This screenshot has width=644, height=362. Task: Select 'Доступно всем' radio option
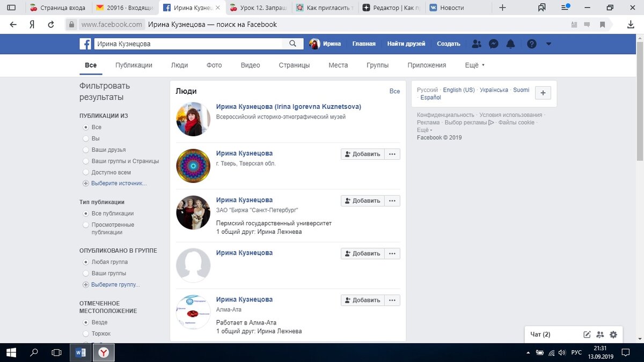86,172
